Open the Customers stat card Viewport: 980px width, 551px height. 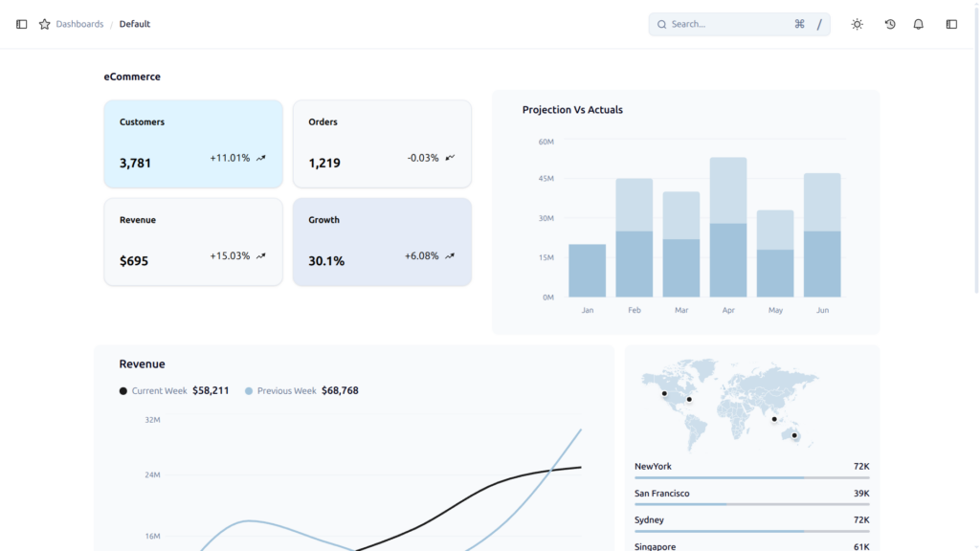[193, 143]
